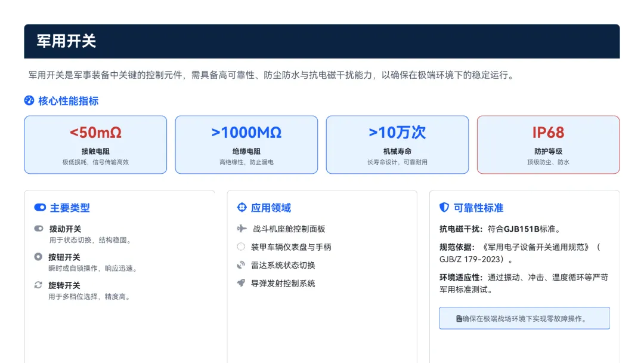Select the >1000MΩ 绝缘电阻 card
The height and width of the screenshot is (363, 644).
tap(246, 144)
